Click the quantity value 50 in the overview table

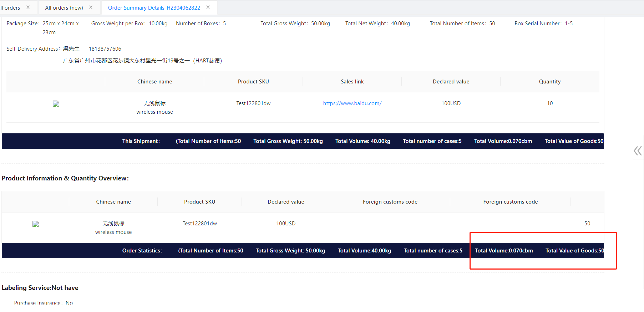click(587, 224)
